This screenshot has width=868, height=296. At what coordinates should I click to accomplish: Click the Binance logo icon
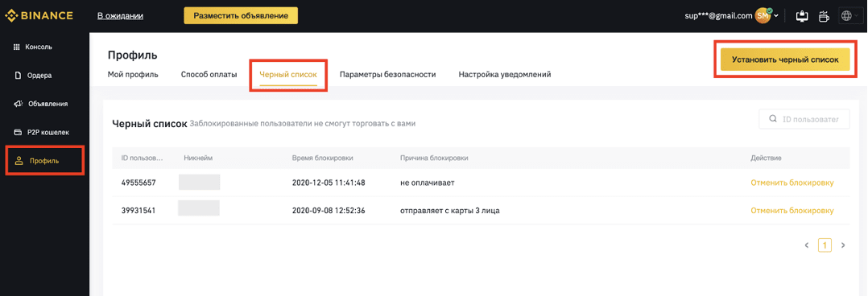tap(11, 15)
